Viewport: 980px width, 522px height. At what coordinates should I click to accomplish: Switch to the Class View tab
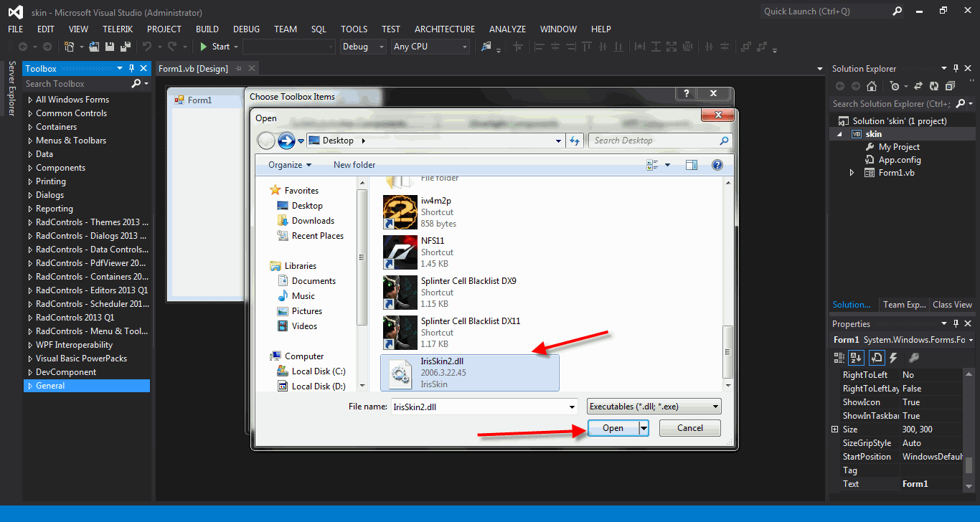point(952,305)
